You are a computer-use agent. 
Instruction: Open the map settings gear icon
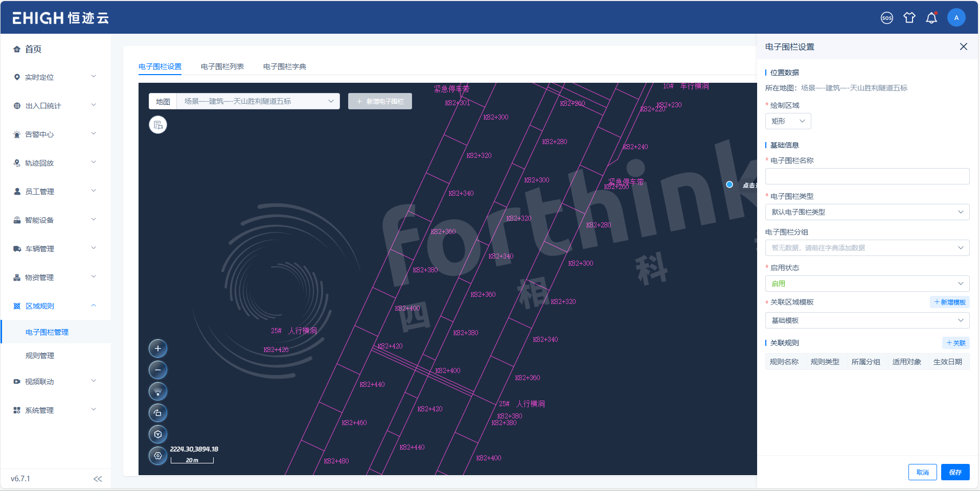158,456
